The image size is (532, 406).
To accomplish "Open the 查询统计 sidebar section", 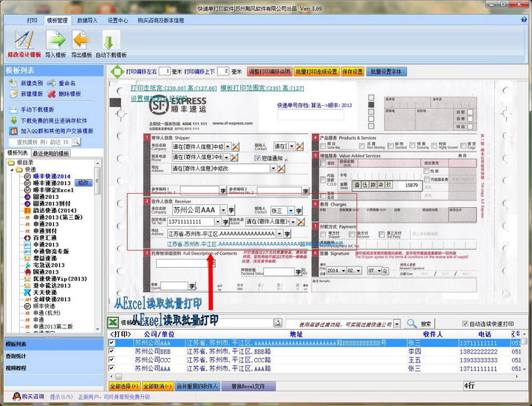I will 54,356.
